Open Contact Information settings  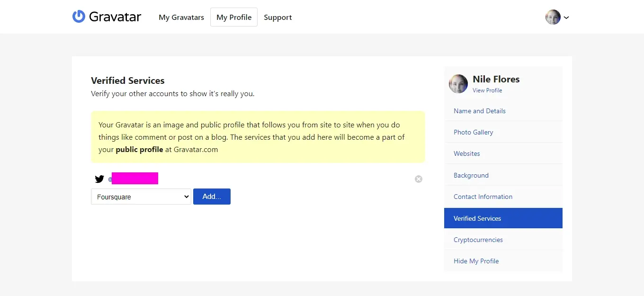pos(483,197)
